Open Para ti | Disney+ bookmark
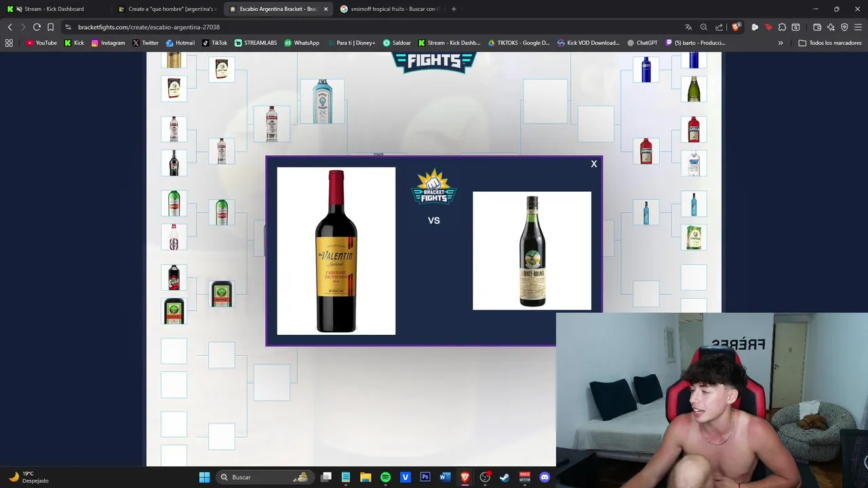The width and height of the screenshot is (868, 488). click(x=351, y=43)
